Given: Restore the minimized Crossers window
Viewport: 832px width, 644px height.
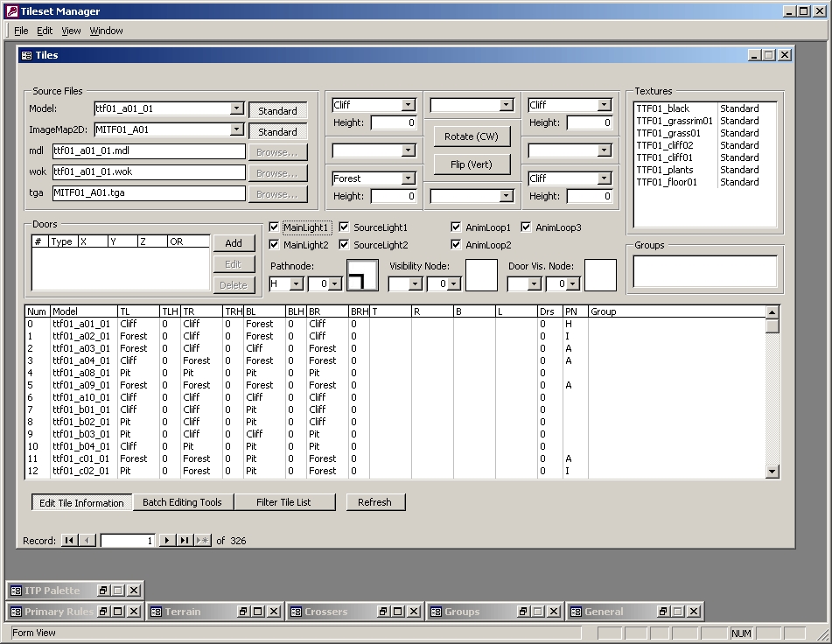Looking at the screenshot, I should pos(382,612).
